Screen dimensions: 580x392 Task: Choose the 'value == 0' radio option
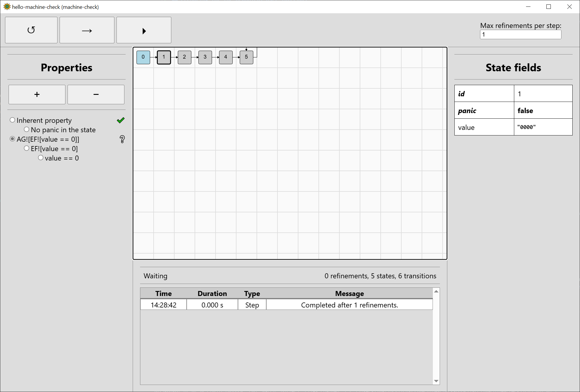point(41,158)
